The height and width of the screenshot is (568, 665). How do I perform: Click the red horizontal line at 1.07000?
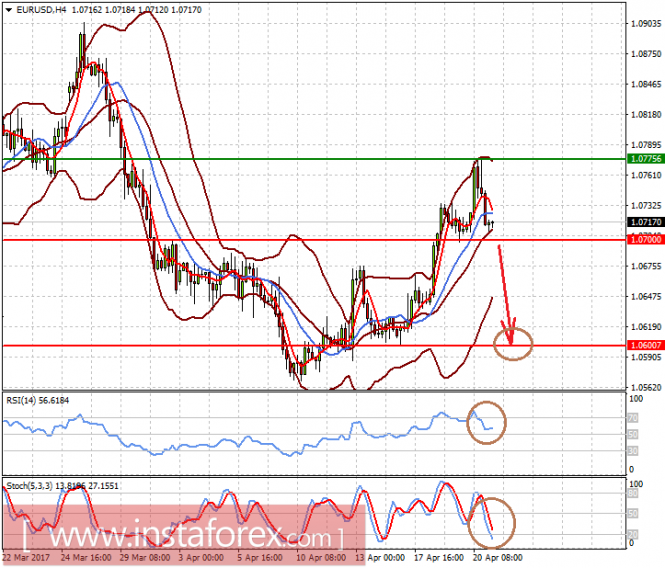pos(314,240)
